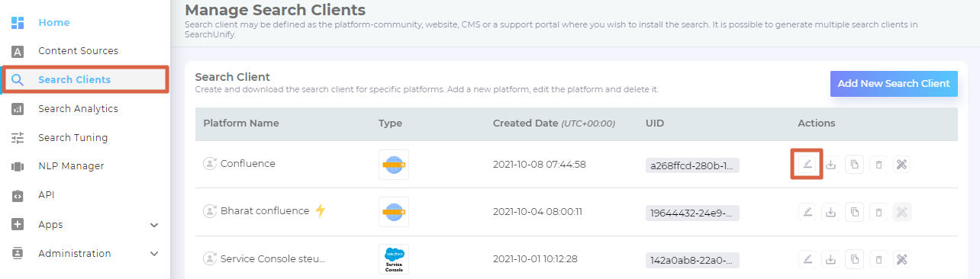Open the Home dashboard link

[x=54, y=23]
